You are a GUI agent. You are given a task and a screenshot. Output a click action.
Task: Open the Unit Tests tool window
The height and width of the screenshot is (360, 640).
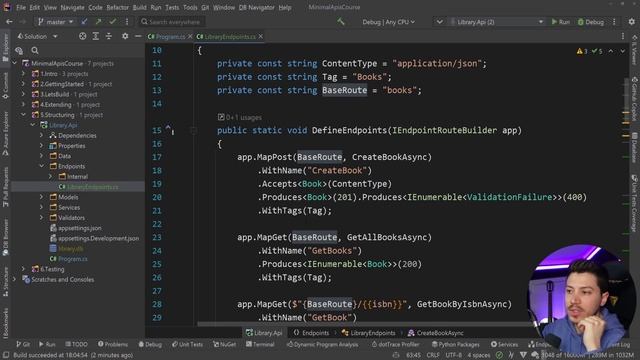(187, 344)
